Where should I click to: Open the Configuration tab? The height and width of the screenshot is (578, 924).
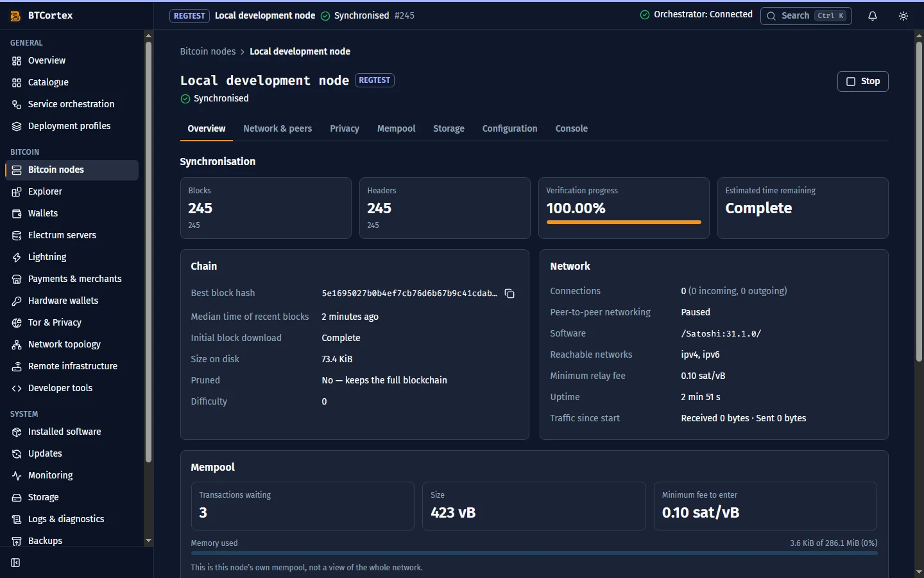coord(509,128)
